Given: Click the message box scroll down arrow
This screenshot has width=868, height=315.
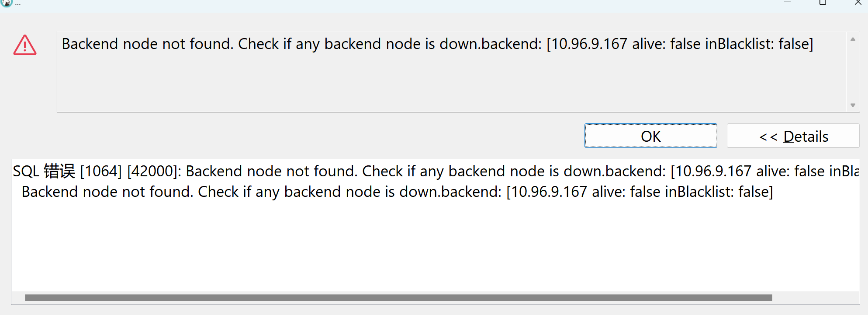Looking at the screenshot, I should [853, 105].
